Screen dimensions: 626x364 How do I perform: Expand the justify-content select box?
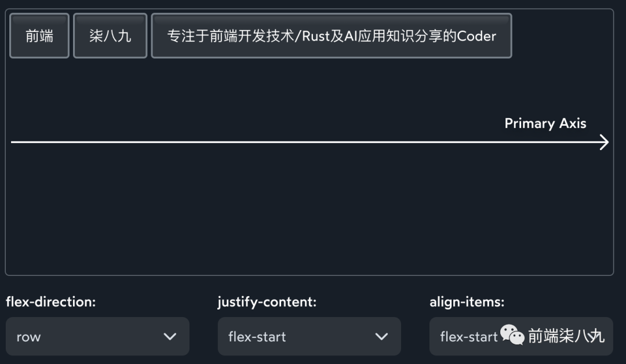pos(309,336)
